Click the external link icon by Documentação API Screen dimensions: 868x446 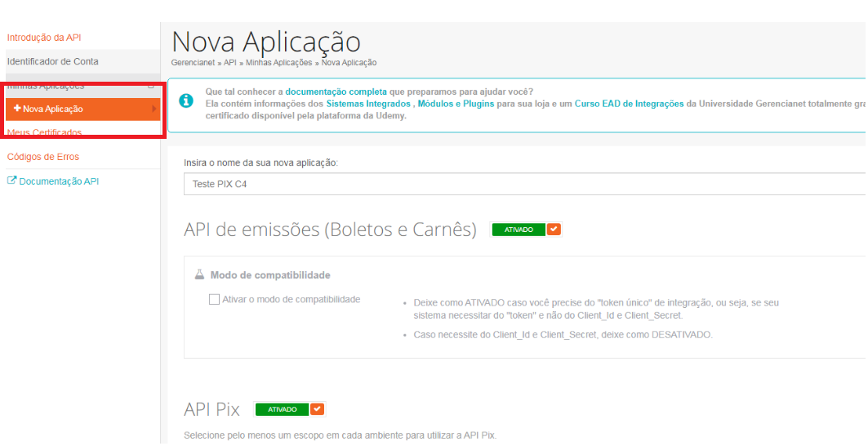click(11, 181)
